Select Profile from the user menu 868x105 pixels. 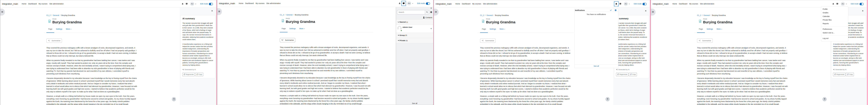(825, 9)
